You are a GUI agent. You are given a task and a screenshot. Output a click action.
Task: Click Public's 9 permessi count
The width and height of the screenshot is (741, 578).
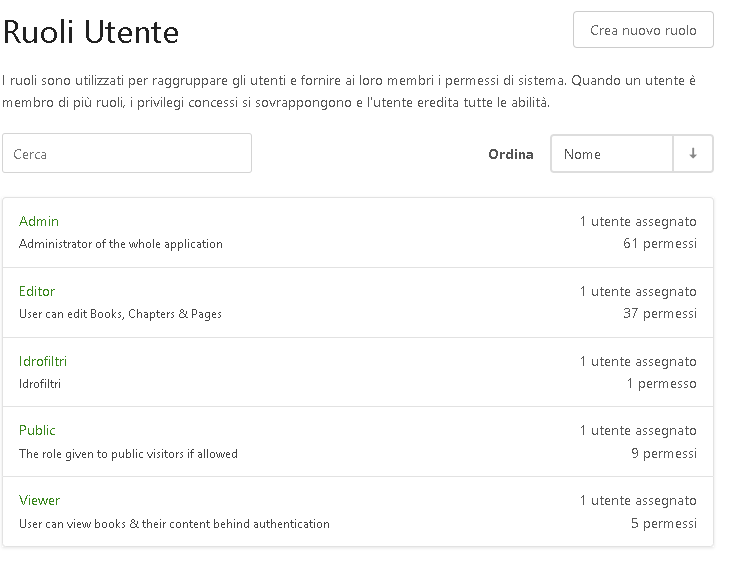tap(663, 454)
